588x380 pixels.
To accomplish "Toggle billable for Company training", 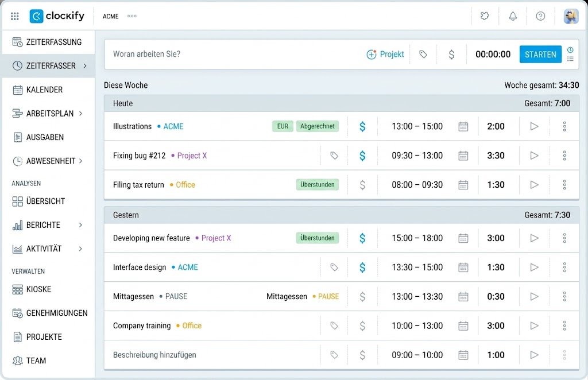I will pos(362,325).
